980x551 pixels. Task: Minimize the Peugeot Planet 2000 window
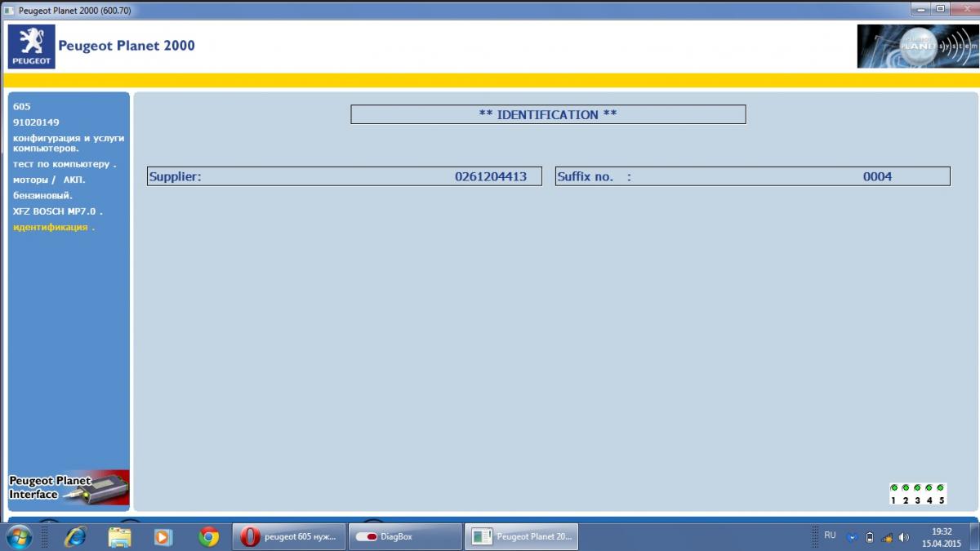(922, 8)
